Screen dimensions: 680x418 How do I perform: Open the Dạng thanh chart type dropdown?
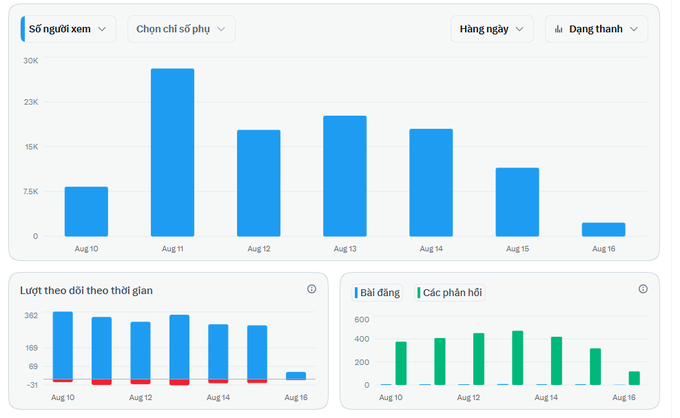596,29
